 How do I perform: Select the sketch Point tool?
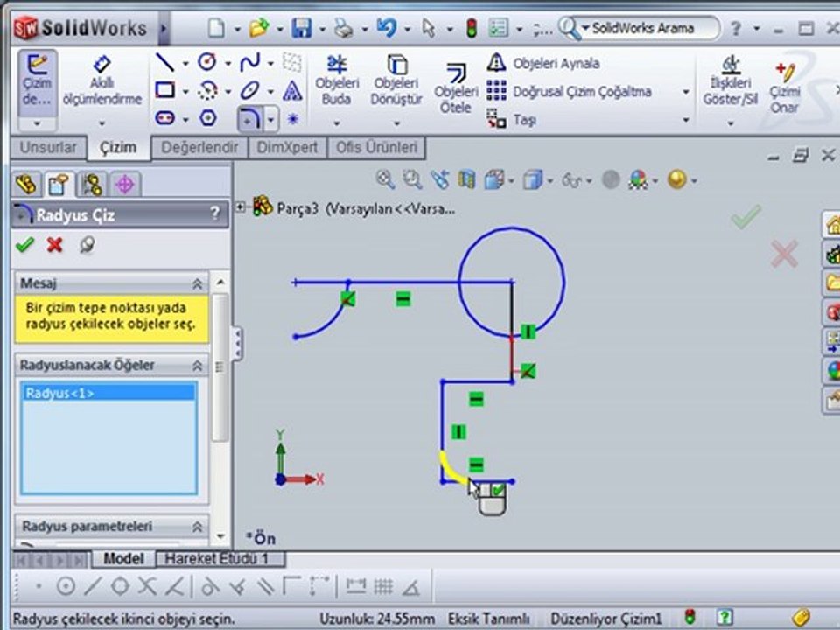pos(292,118)
